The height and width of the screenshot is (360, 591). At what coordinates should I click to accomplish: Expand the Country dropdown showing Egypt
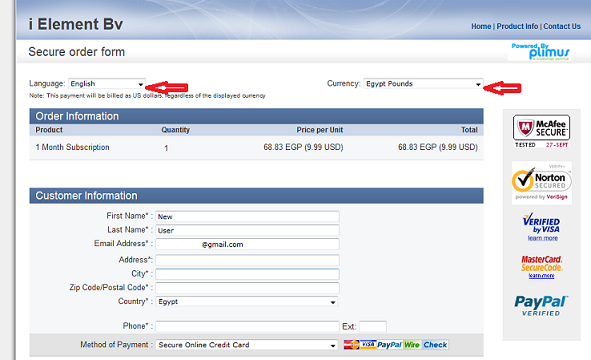tap(247, 302)
